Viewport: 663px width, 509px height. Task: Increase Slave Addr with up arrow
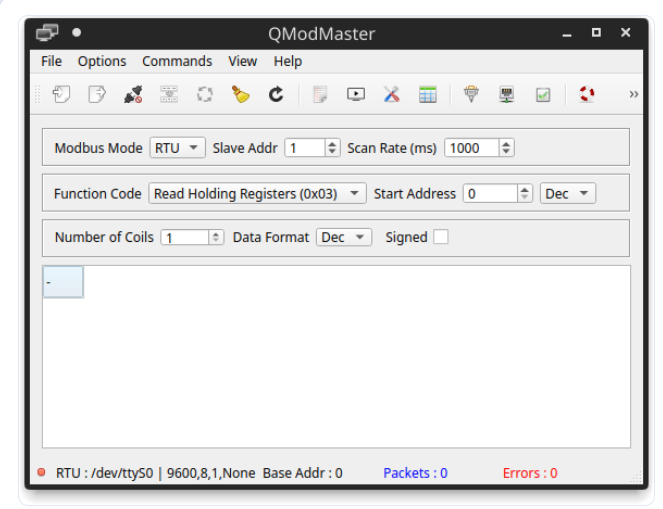[332, 144]
